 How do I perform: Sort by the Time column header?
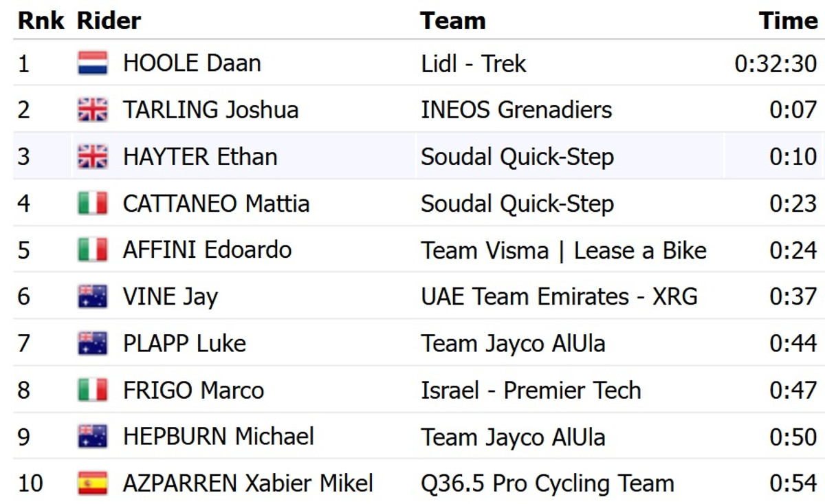788,21
